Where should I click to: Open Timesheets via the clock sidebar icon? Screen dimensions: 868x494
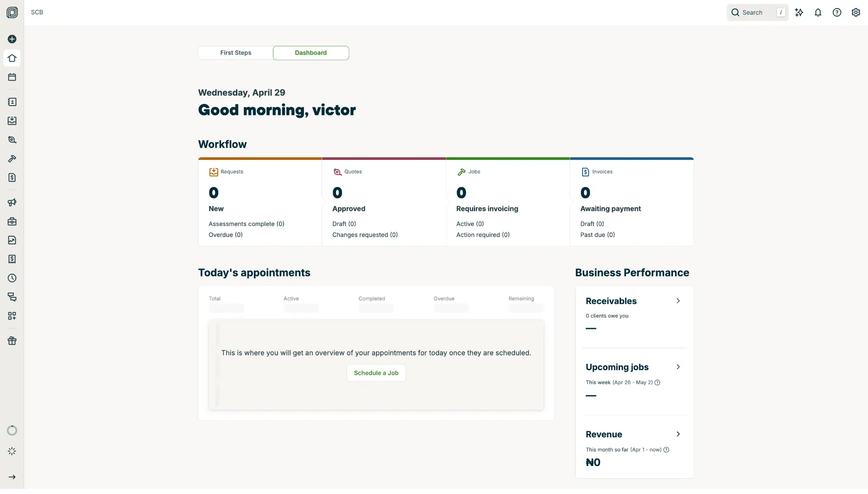(x=12, y=278)
